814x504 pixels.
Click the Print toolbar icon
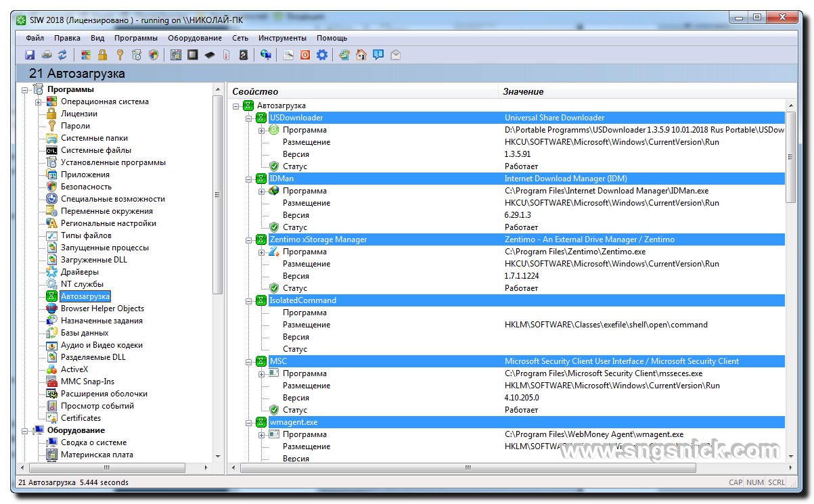click(x=46, y=55)
